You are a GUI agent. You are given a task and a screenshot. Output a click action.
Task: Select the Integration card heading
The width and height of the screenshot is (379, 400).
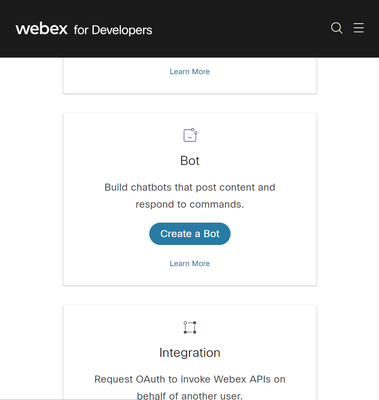(x=190, y=353)
